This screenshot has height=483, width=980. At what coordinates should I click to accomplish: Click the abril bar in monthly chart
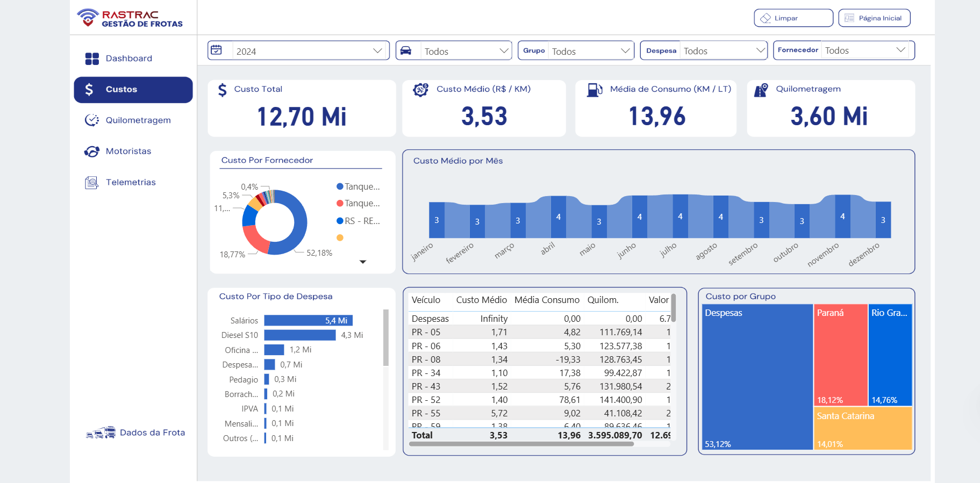point(558,217)
